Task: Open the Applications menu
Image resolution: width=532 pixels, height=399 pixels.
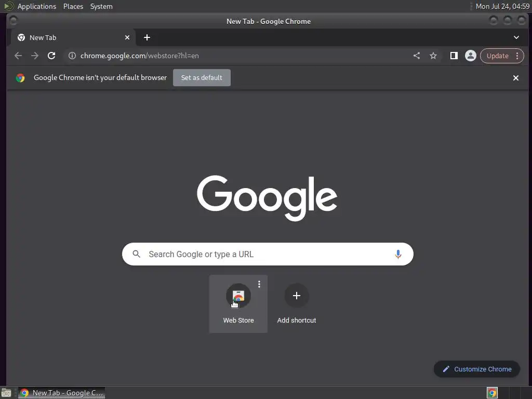Action: pos(37,6)
